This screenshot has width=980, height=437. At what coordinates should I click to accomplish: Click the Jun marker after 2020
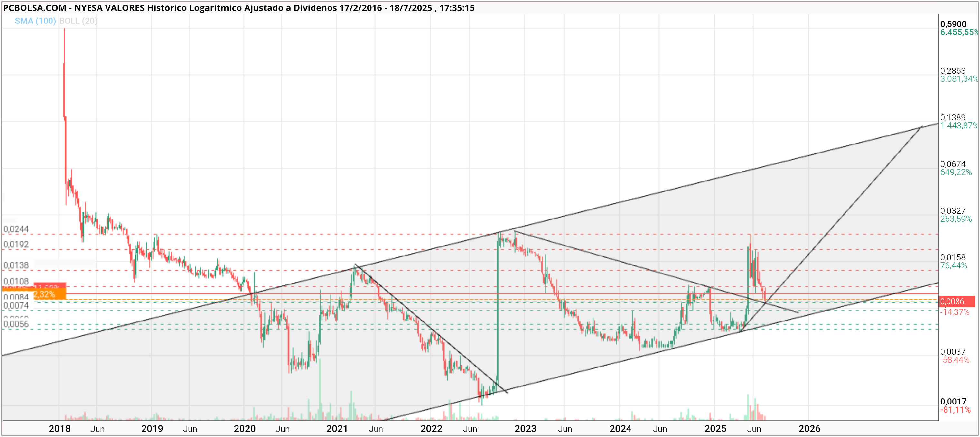[283, 429]
